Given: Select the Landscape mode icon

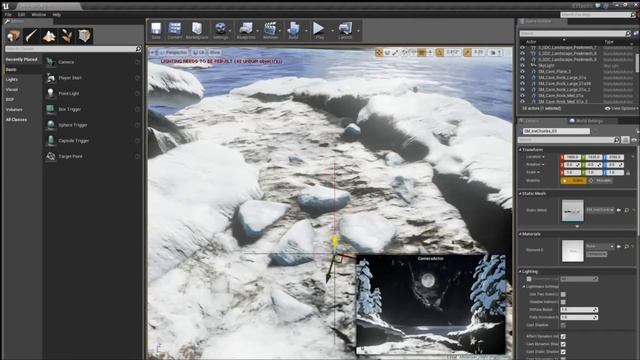Looking at the screenshot, I should (x=49, y=36).
